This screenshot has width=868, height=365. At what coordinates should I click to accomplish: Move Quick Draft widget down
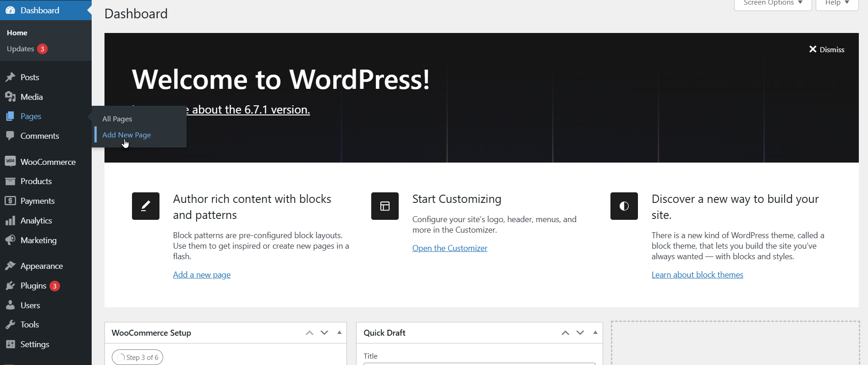point(580,333)
